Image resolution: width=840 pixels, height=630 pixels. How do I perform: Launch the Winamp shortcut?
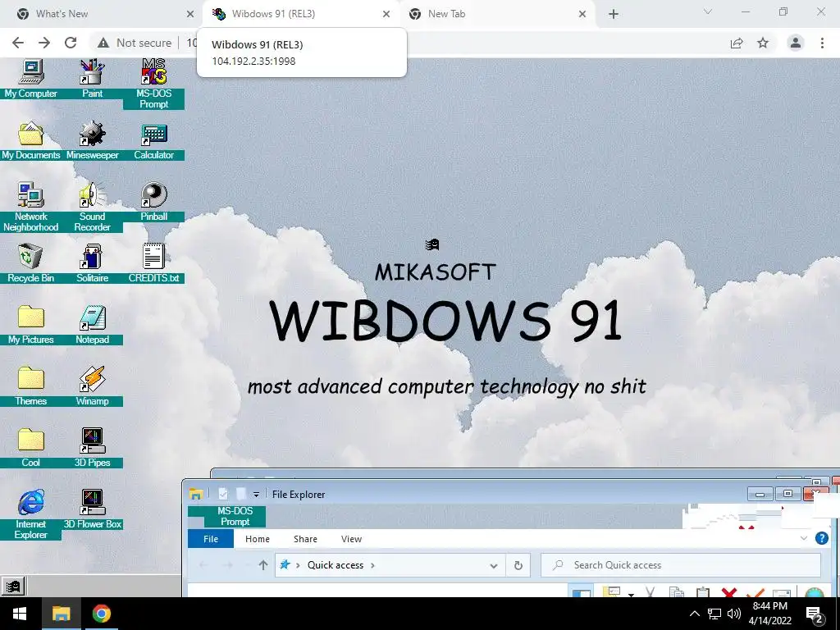point(92,386)
